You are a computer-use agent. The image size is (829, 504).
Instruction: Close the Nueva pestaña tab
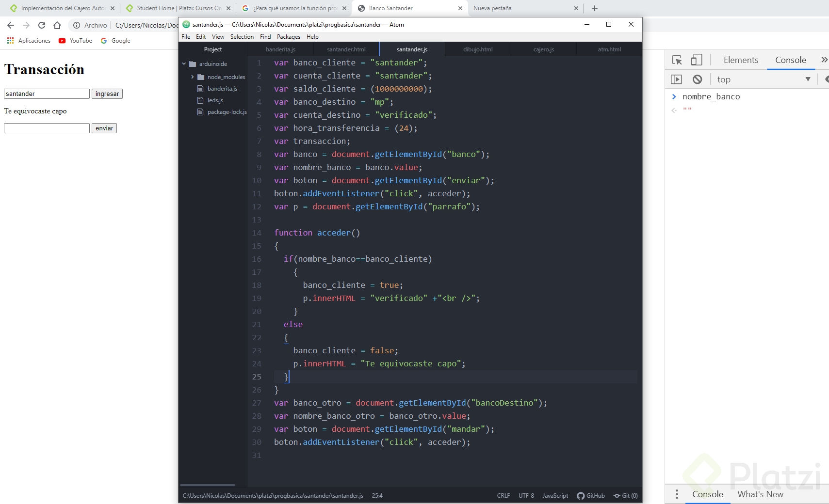click(x=576, y=8)
